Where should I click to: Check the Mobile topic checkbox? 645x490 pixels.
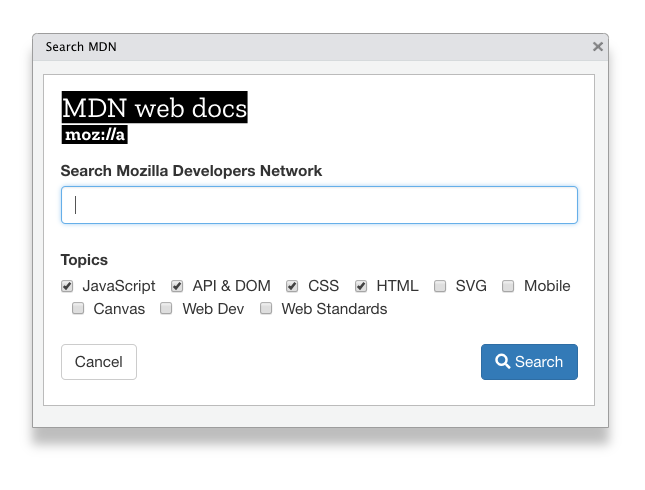point(508,286)
